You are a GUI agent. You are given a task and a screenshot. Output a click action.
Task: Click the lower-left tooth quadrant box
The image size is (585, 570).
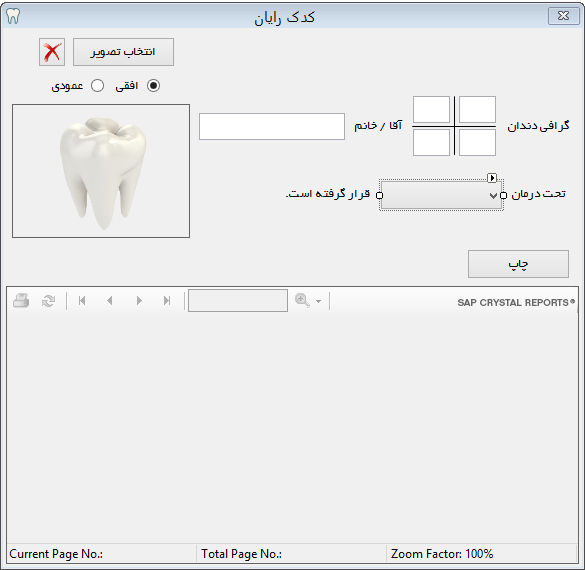431,142
